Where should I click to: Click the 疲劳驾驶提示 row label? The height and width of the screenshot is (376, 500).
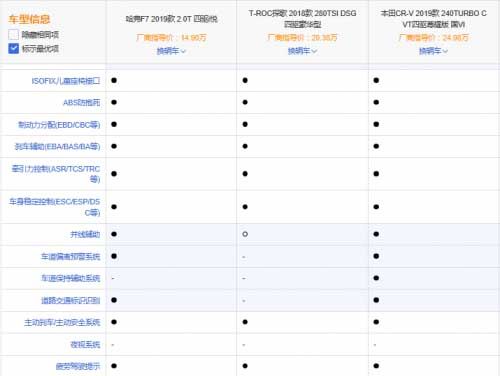pos(78,366)
